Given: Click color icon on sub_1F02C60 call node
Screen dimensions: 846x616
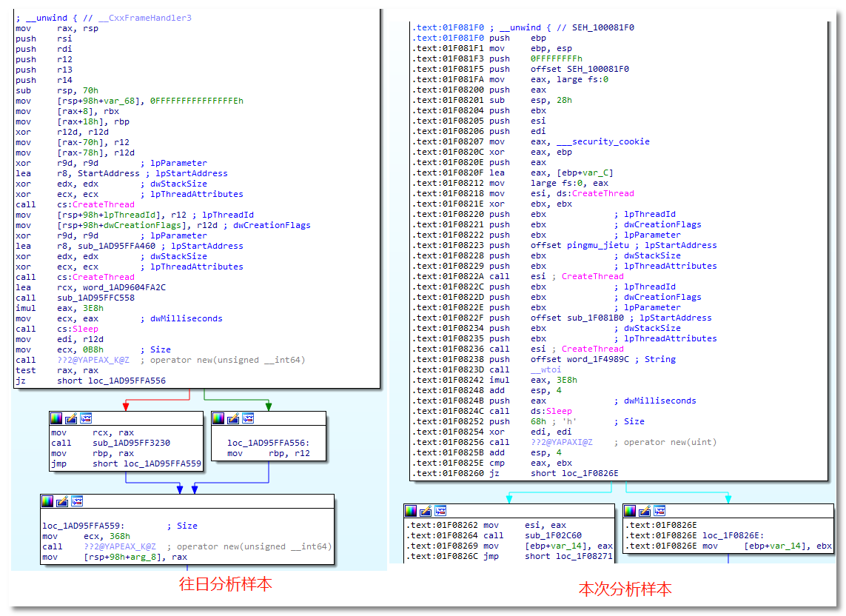Looking at the screenshot, I should point(411,511).
